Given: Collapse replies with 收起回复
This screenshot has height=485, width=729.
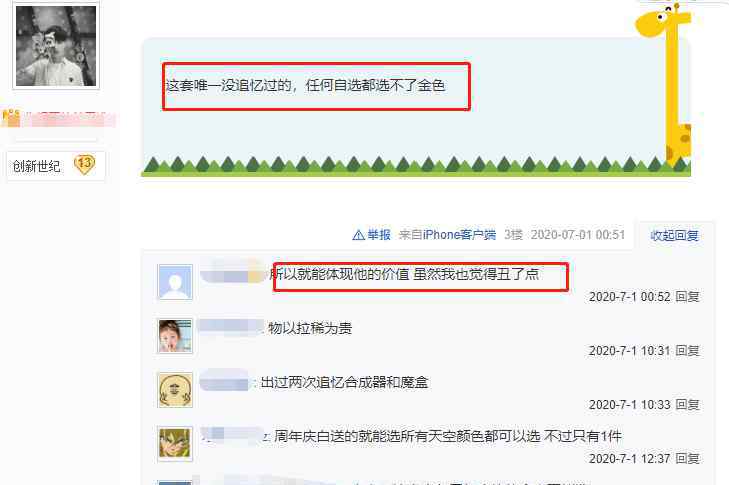Looking at the screenshot, I should point(674,235).
